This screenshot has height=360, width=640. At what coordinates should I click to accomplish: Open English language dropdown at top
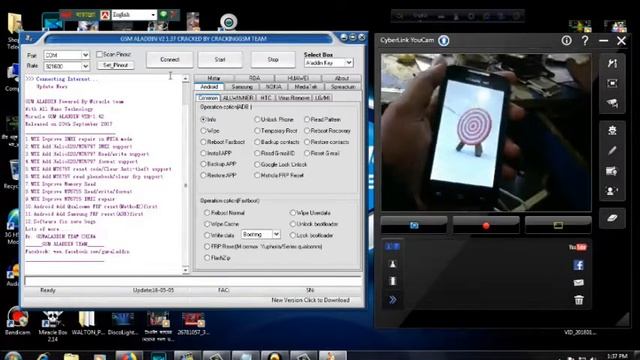pos(153,15)
